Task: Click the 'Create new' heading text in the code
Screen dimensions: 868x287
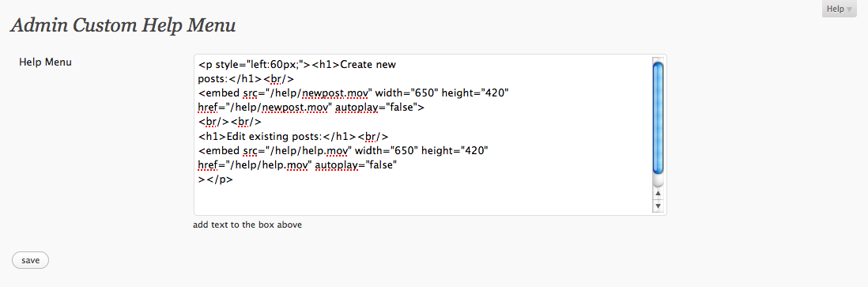Action: coord(368,64)
